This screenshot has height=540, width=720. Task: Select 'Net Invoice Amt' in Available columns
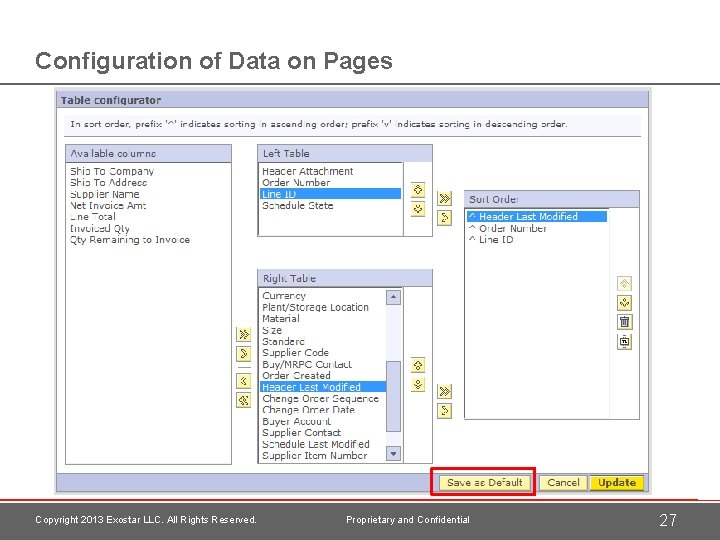point(108,206)
